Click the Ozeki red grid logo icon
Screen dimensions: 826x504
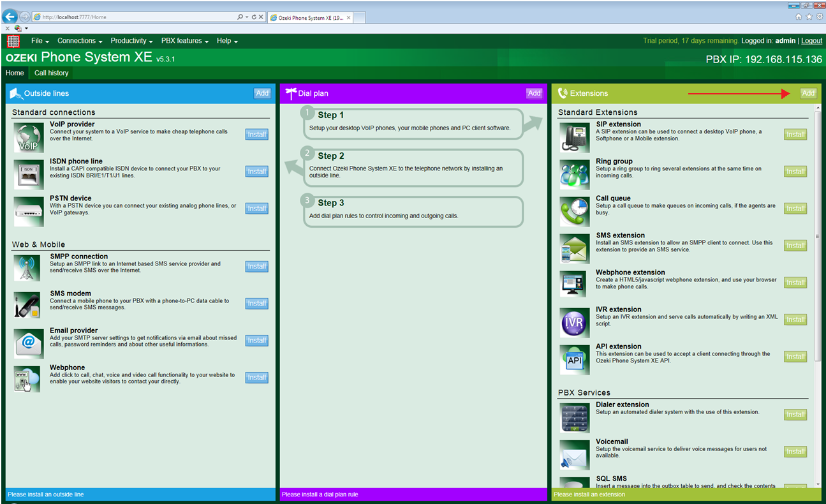click(13, 41)
